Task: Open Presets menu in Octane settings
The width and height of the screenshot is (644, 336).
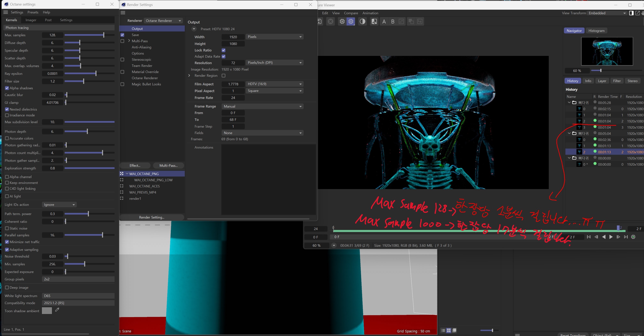Action: click(x=33, y=12)
